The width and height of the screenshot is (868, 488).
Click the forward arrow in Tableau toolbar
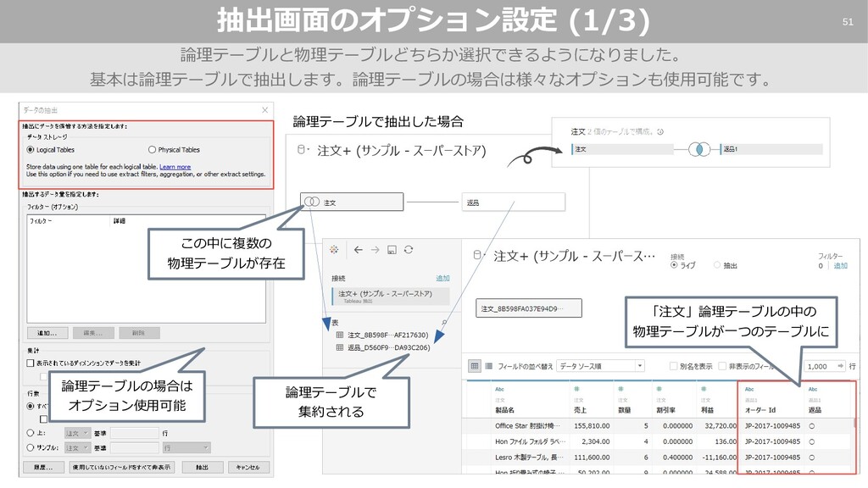pos(375,250)
